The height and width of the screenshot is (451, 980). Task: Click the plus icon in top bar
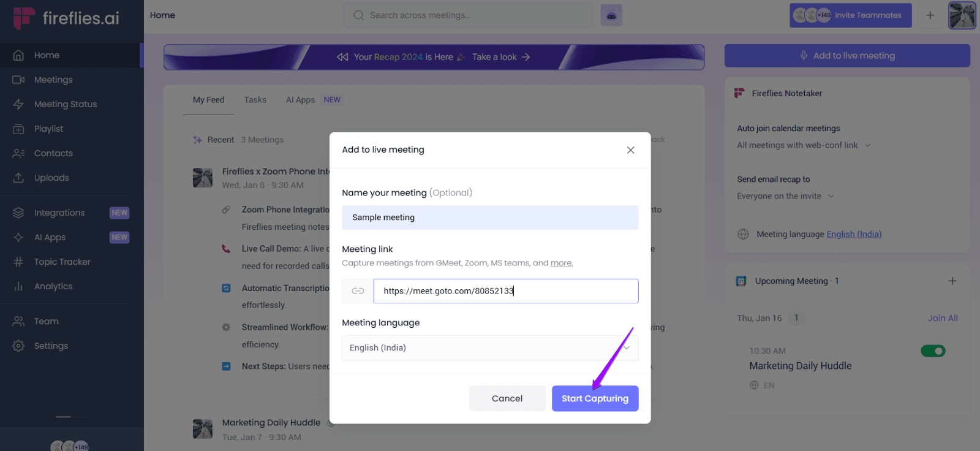[930, 15]
